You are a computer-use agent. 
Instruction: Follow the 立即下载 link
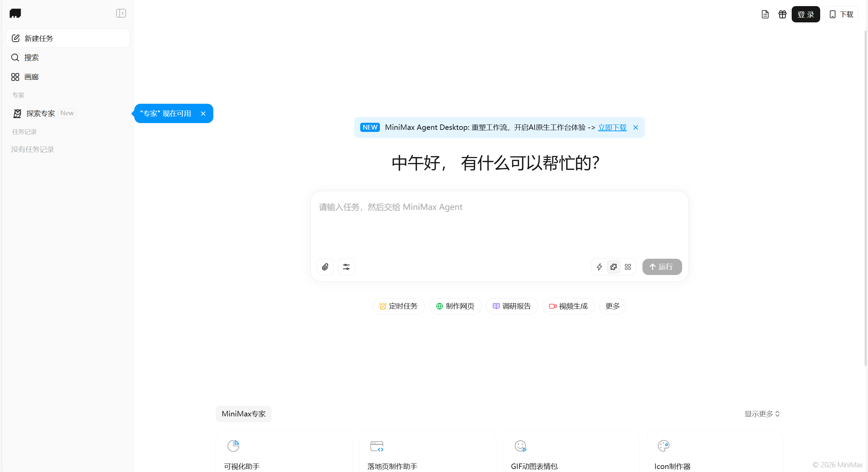[x=612, y=127]
